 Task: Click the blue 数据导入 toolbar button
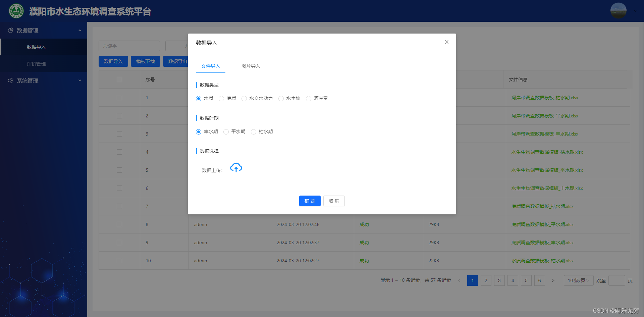[113, 61]
